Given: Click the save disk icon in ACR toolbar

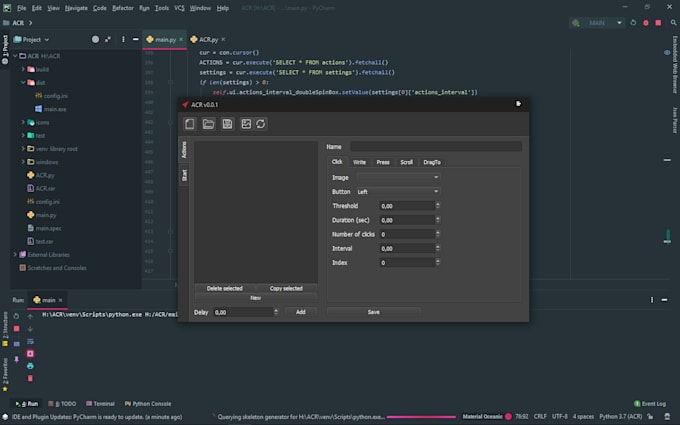Looking at the screenshot, I should point(227,124).
